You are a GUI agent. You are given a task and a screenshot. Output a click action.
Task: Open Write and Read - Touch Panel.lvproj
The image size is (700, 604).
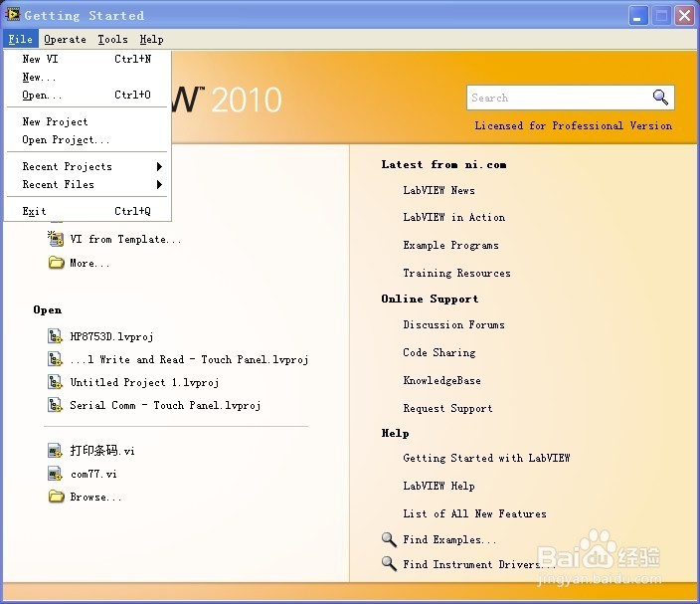[189, 359]
